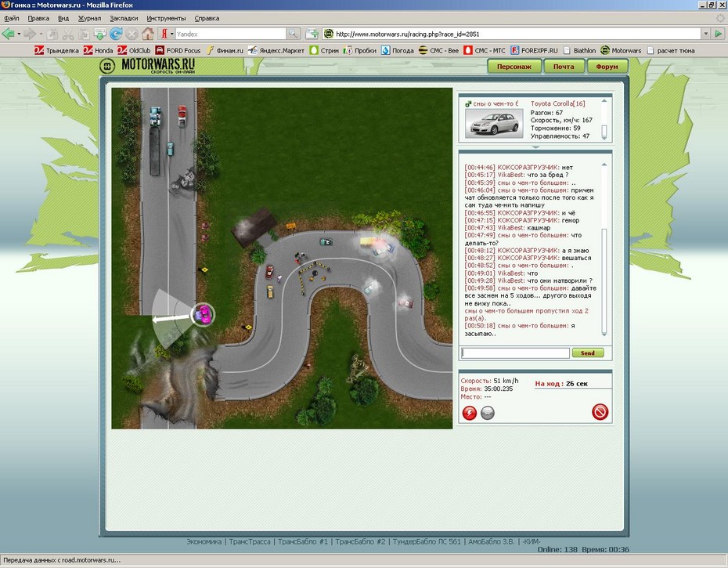Open the Biathlon bookmark
Image resolution: width=728 pixels, height=568 pixels.
[579, 51]
